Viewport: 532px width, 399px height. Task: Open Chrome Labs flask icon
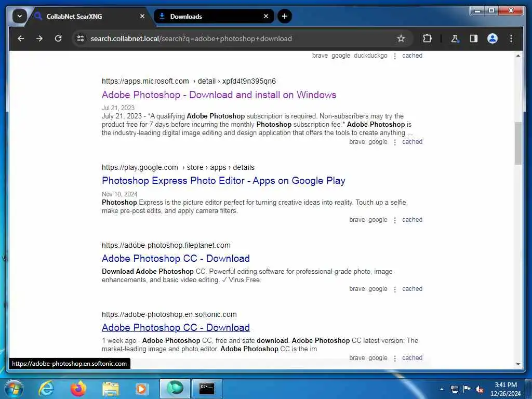455,38
